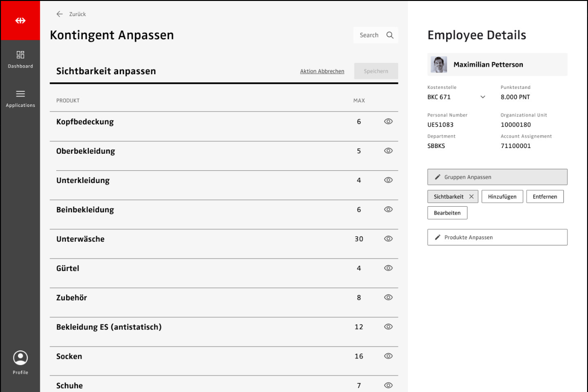Toggle visibility for Bekleidung ES (antistatisch)
The width and height of the screenshot is (588, 392).
pos(389,327)
